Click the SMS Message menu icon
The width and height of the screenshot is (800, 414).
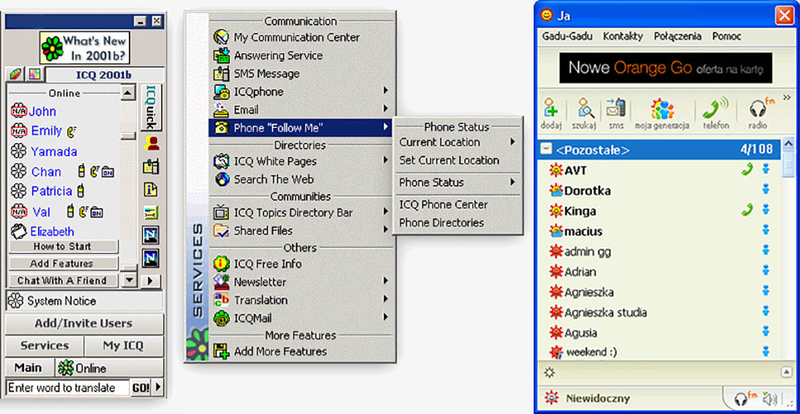coord(223,73)
